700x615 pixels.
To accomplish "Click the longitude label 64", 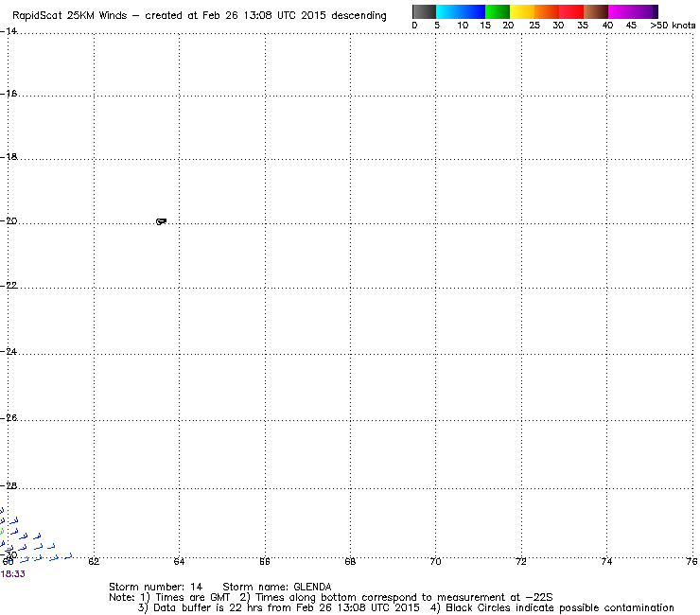I will point(179,562).
